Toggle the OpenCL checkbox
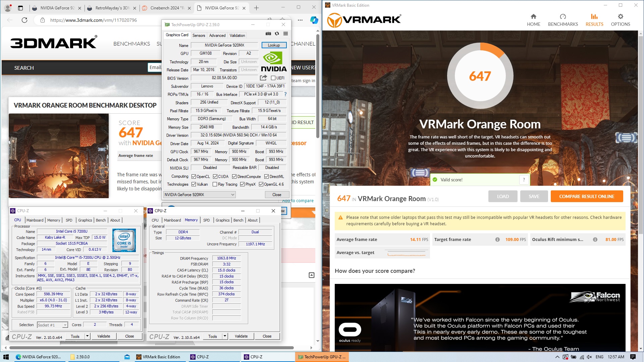Screen dimensions: 644x362 [194, 177]
